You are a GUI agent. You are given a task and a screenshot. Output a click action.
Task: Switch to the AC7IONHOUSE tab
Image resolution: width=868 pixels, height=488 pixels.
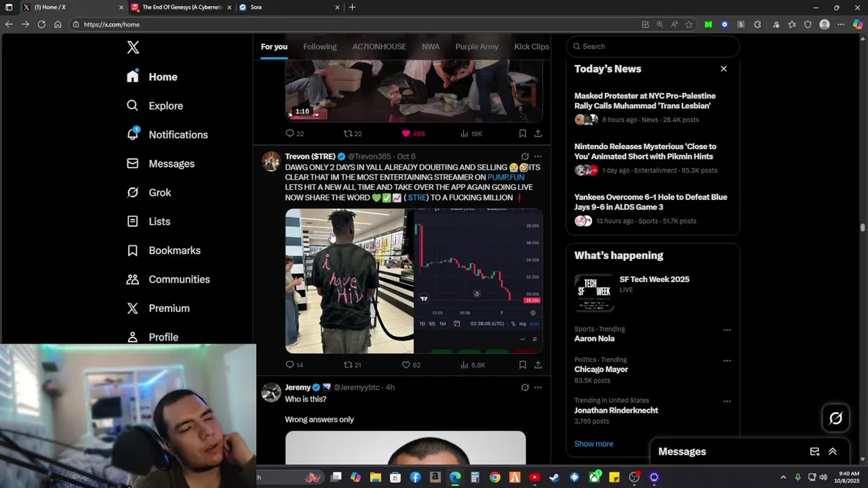tap(379, 47)
